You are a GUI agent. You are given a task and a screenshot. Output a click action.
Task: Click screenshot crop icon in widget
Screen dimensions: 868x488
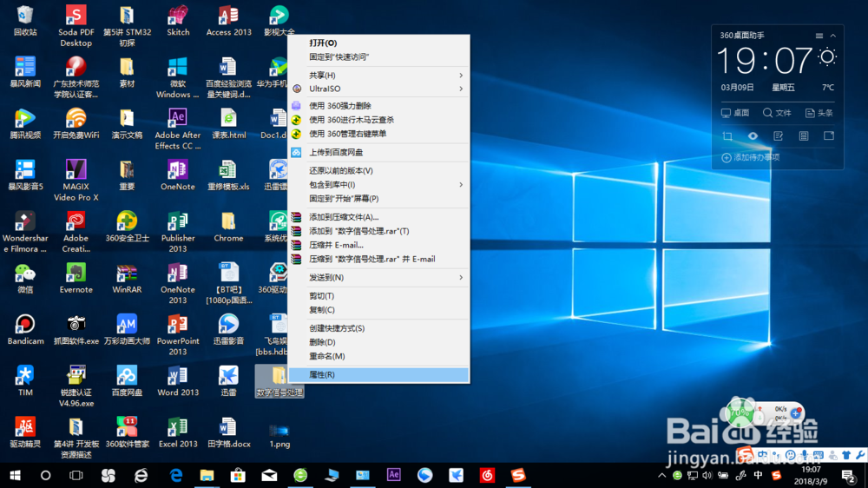coord(727,135)
